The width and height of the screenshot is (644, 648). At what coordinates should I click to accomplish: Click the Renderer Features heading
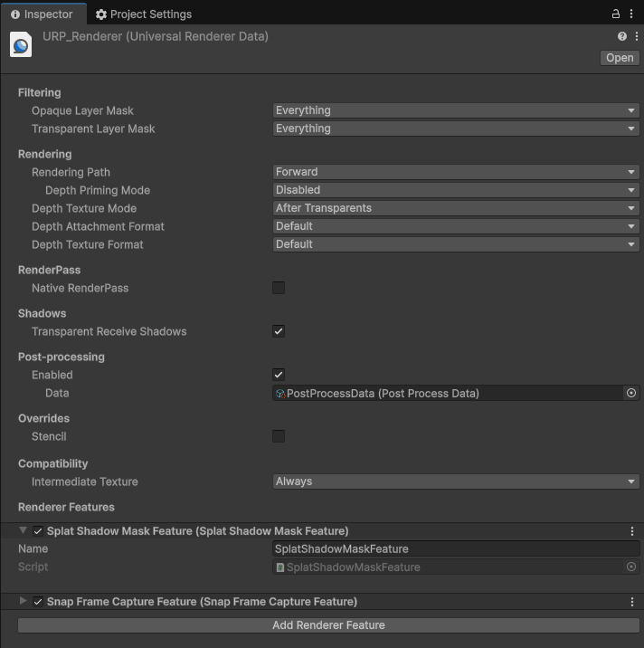click(67, 507)
